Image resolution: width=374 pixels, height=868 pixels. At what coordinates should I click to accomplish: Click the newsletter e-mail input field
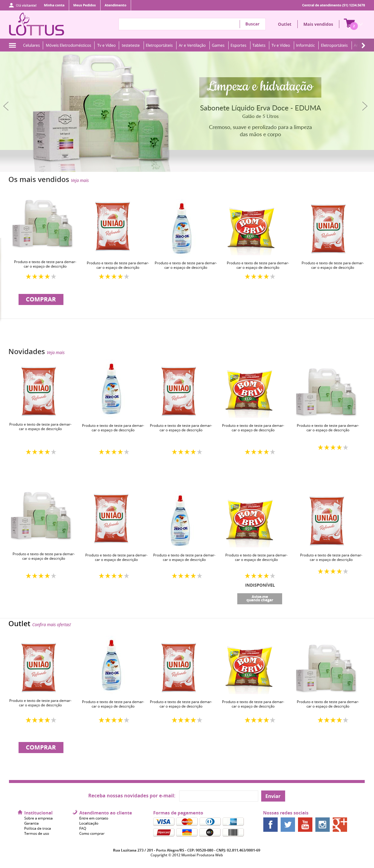(x=219, y=796)
